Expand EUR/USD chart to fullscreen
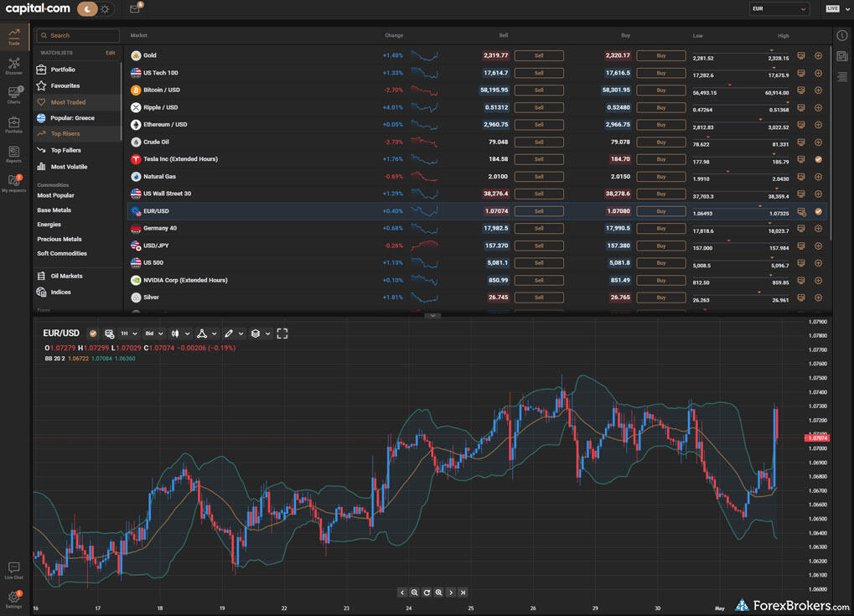854x616 pixels. [282, 334]
